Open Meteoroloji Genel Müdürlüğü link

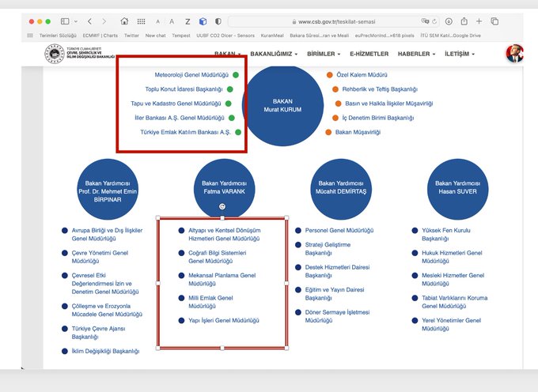point(191,75)
